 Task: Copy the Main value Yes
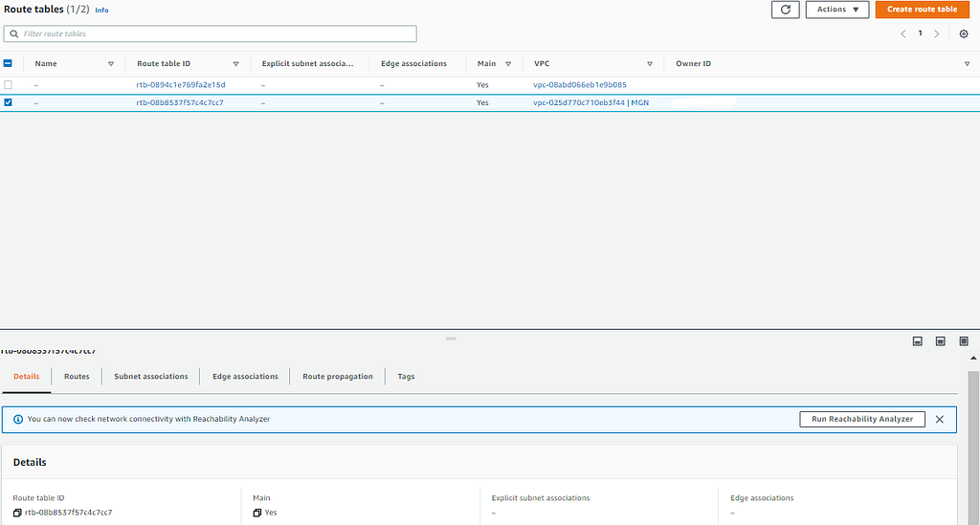(256, 513)
